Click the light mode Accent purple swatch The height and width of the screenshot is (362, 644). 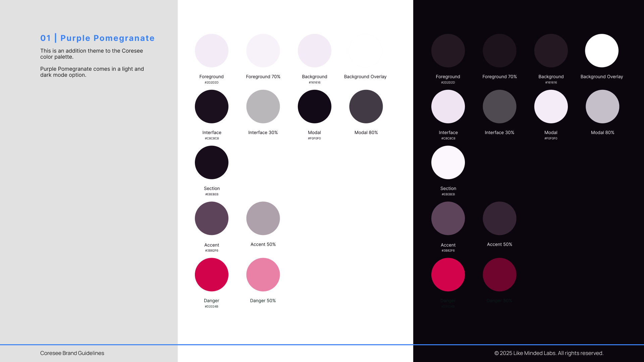[x=211, y=218]
